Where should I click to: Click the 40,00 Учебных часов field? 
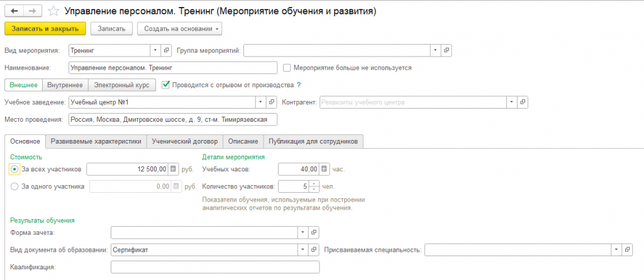299,169
